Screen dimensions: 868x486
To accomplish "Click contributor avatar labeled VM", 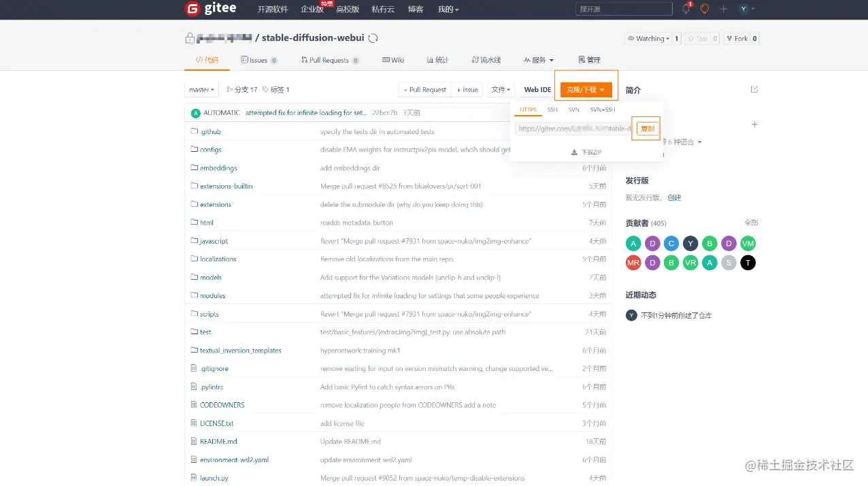I will coord(748,244).
